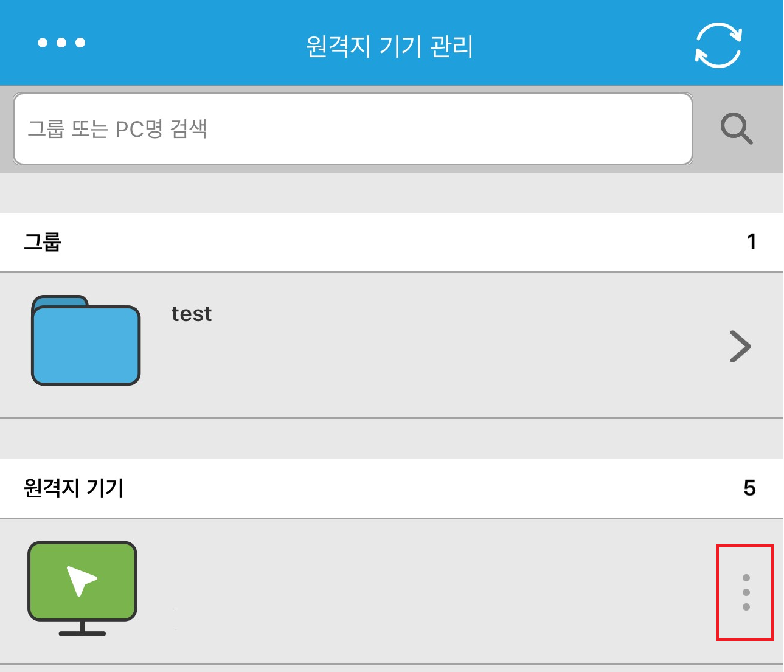The image size is (784, 672).
Task: Open the three-dot menu in the header
Action: [x=61, y=43]
